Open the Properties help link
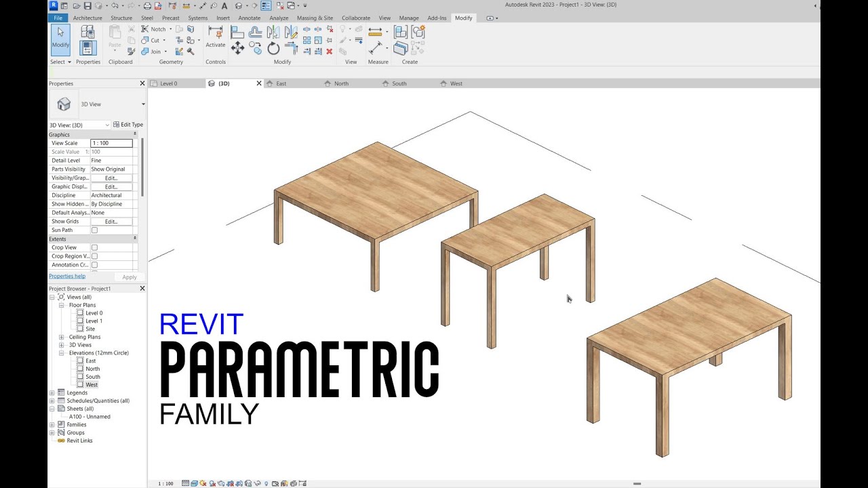The height and width of the screenshot is (488, 868). tap(67, 276)
